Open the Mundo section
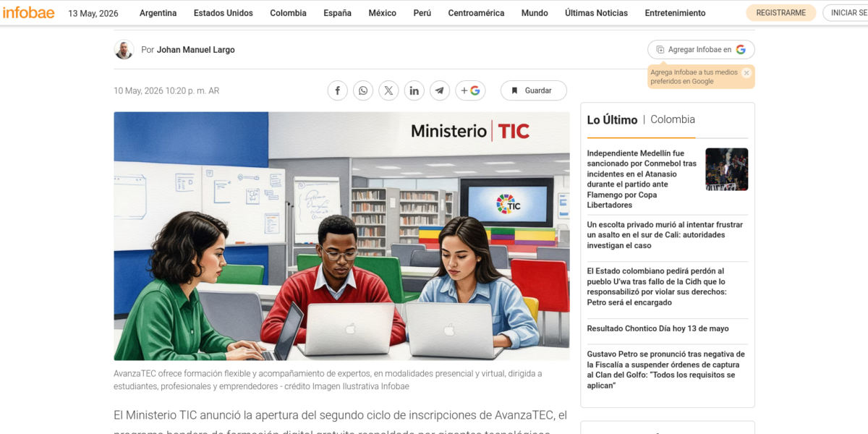This screenshot has width=868, height=434. point(535,13)
